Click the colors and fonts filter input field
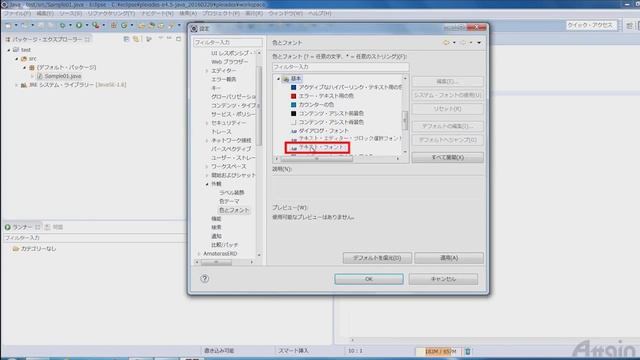 tap(340, 67)
